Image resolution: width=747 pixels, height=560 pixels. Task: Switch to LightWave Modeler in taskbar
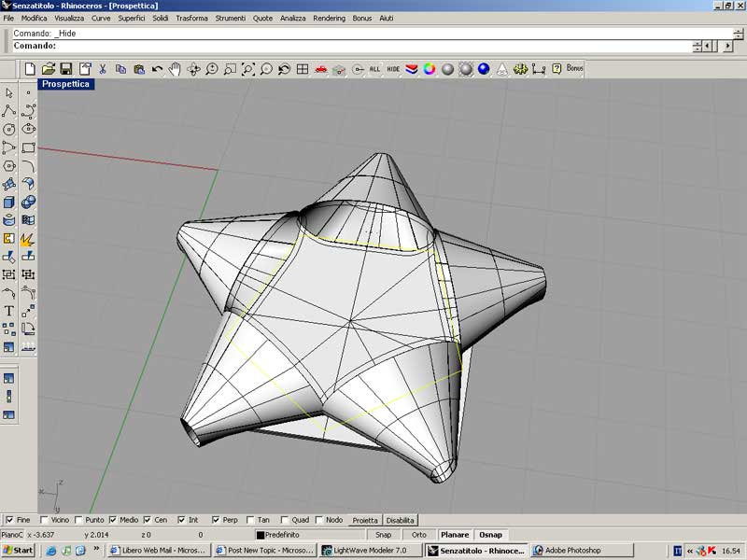(x=370, y=551)
